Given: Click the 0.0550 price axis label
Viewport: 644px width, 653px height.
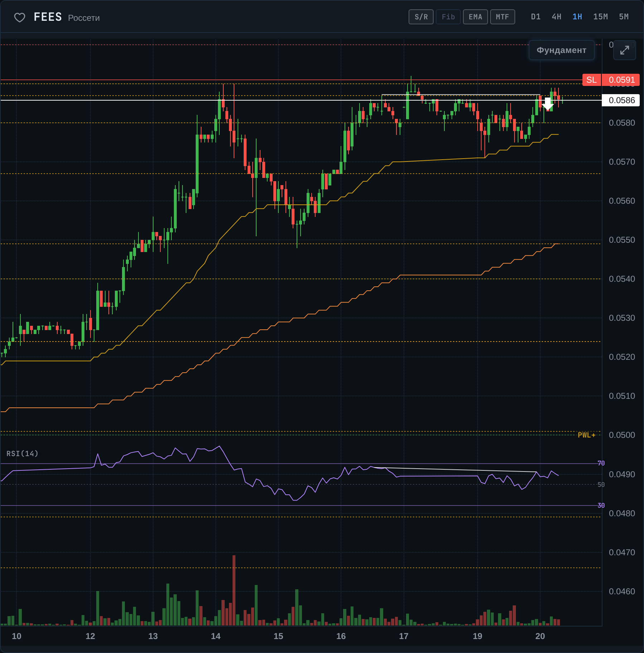Looking at the screenshot, I should 622,240.
